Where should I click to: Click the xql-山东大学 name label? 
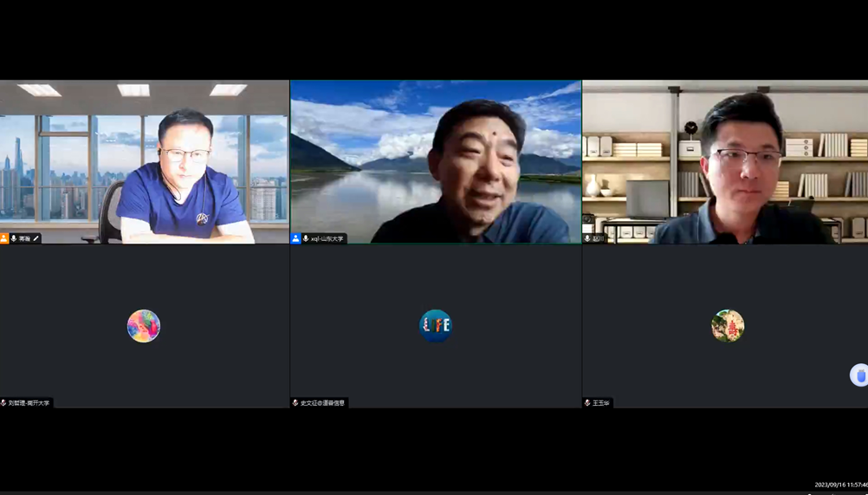[327, 238]
